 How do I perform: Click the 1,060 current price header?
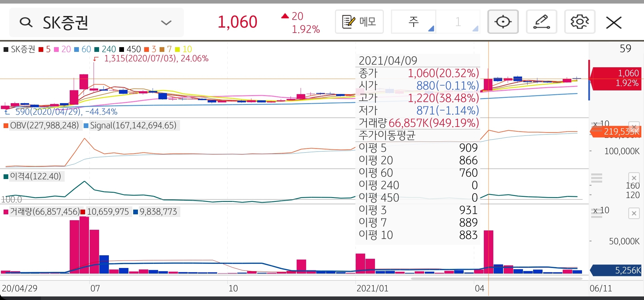click(237, 22)
